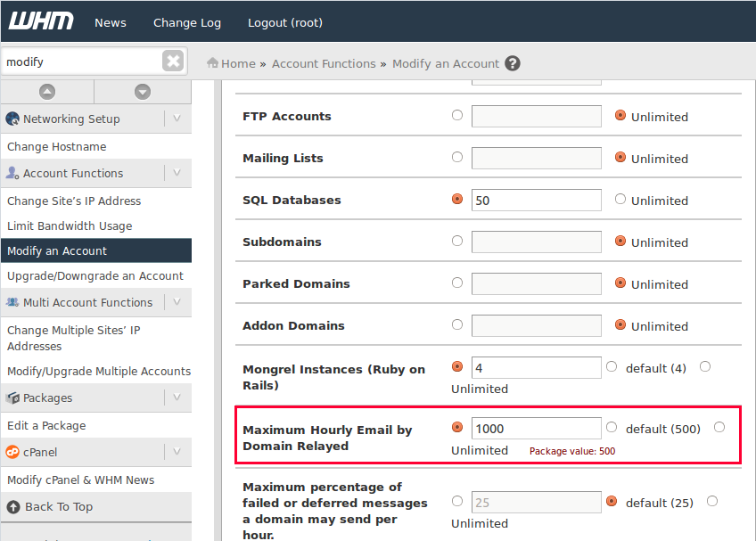Click the SQL Databases value field
756x541 pixels.
coord(536,201)
